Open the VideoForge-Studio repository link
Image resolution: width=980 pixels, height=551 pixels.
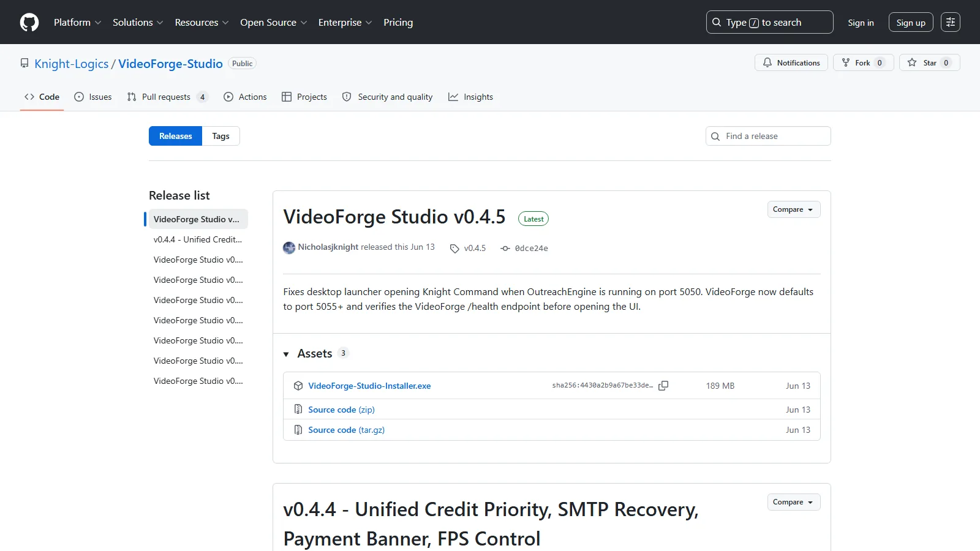pos(170,64)
